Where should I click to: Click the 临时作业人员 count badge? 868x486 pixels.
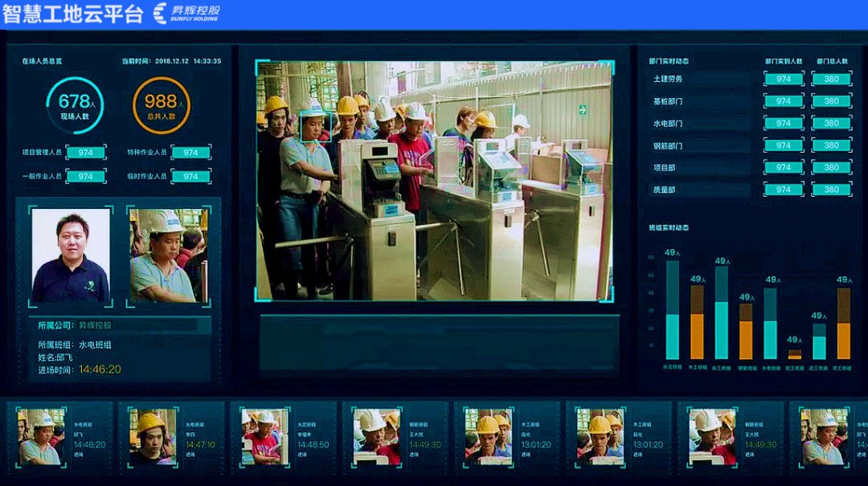click(190, 176)
